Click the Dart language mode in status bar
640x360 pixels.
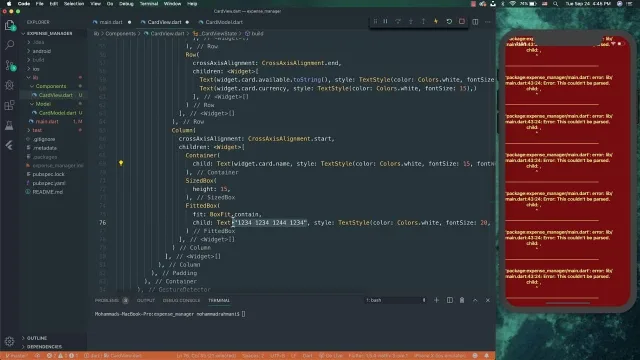pos(307,356)
